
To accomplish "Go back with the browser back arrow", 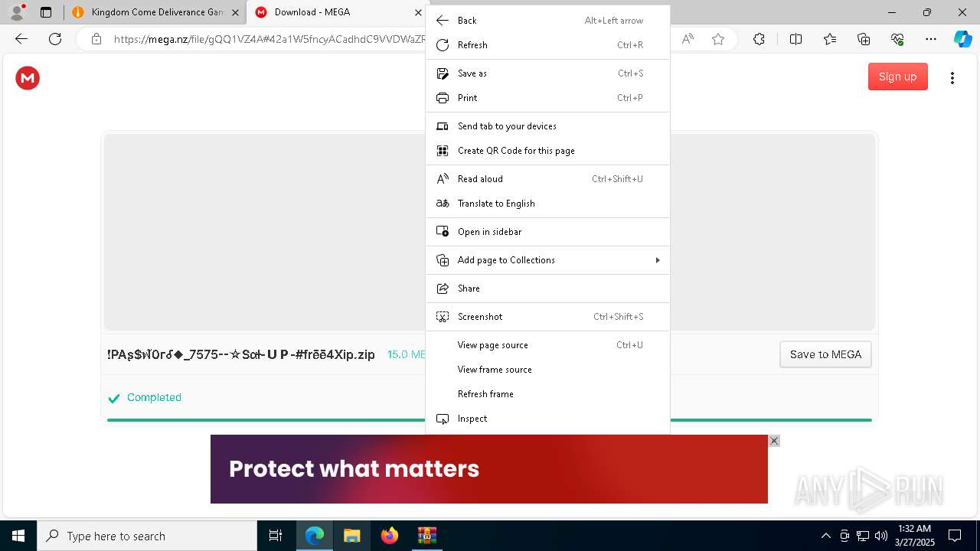I will [x=21, y=39].
